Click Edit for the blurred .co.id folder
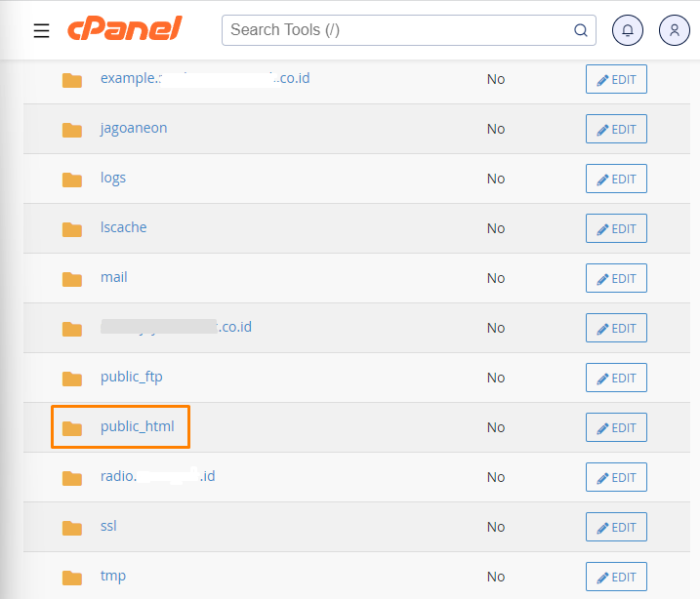Screen dimensions: 700x599 click(616, 328)
